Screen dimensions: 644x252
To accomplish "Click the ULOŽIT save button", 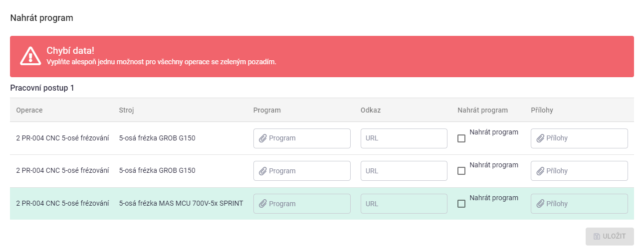I will click(x=610, y=237).
